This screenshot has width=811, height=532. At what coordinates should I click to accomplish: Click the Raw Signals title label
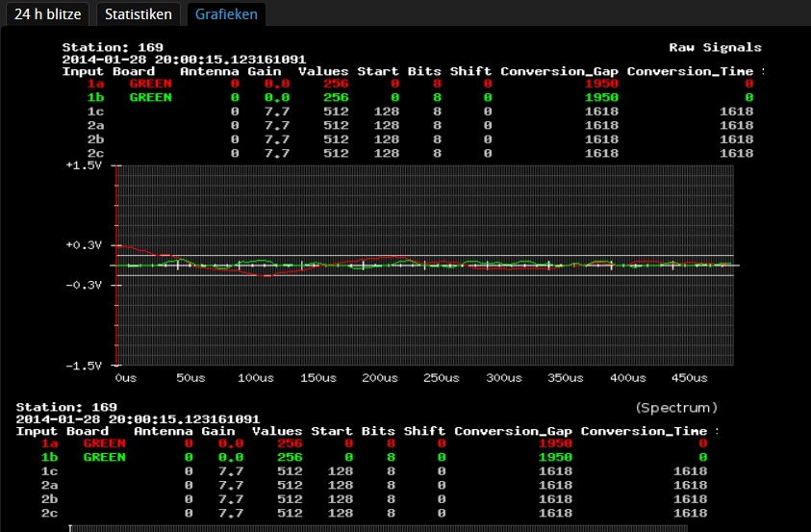click(715, 47)
